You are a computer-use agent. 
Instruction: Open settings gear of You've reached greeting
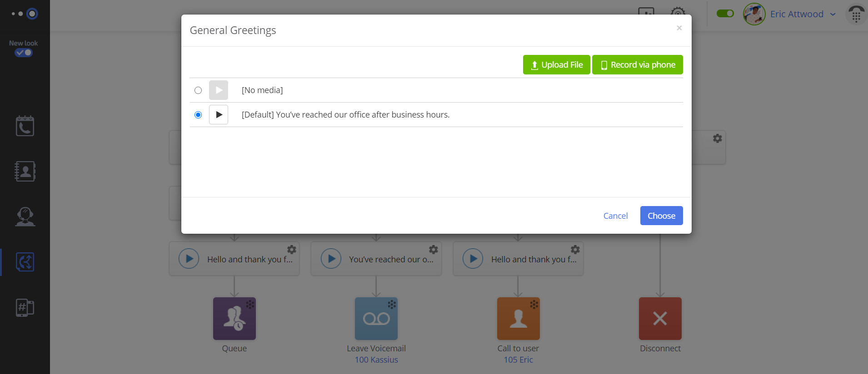(x=434, y=250)
